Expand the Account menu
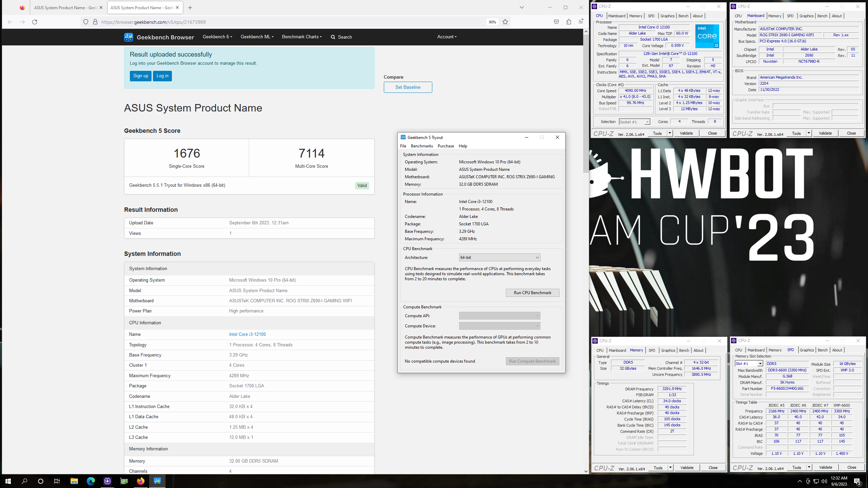Viewport: 868px width, 488px height. pos(447,37)
